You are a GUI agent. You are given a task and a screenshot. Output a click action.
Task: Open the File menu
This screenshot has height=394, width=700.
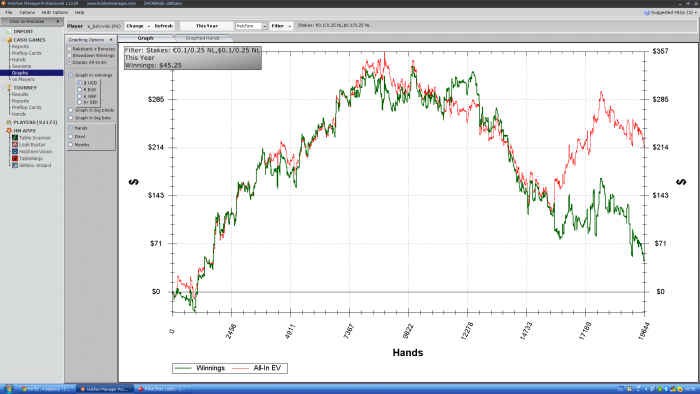8,12
